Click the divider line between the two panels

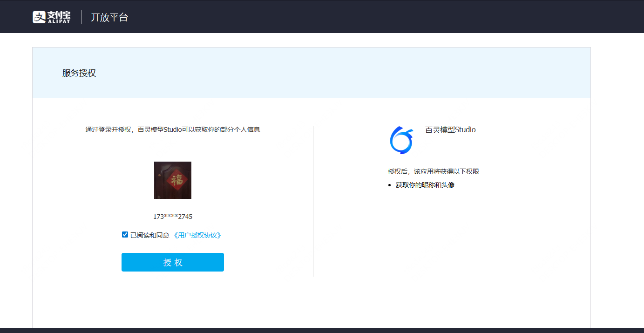[313, 200]
